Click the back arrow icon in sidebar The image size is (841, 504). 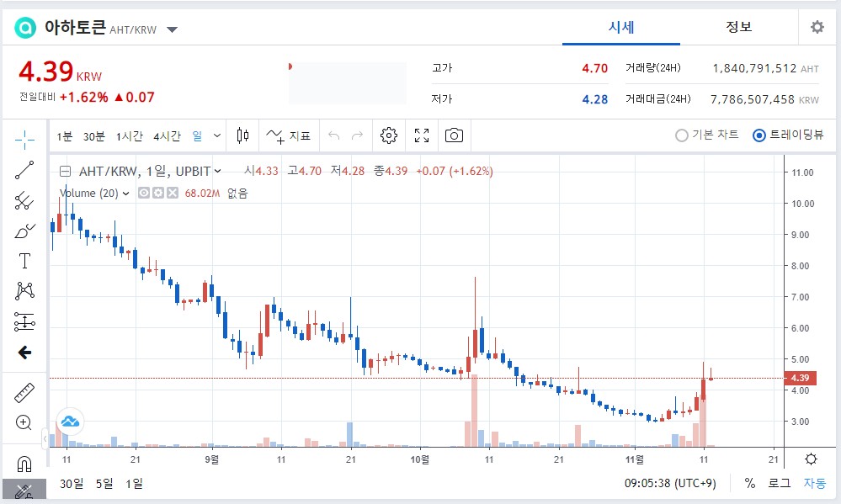click(24, 353)
